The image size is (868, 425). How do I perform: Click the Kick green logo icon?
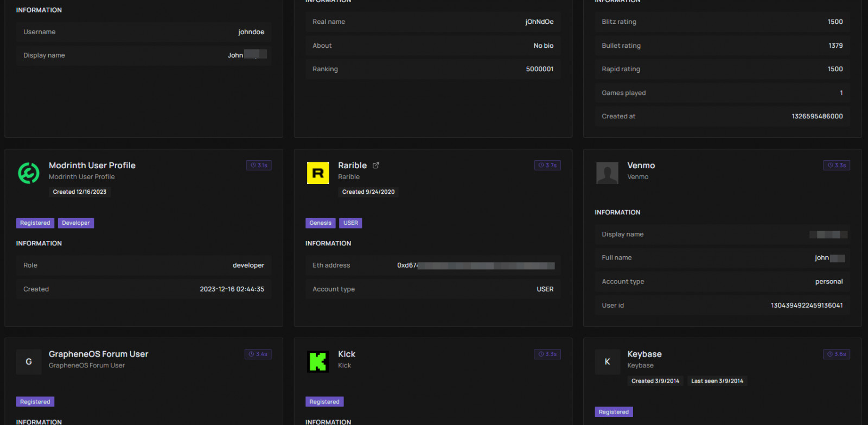click(x=318, y=362)
